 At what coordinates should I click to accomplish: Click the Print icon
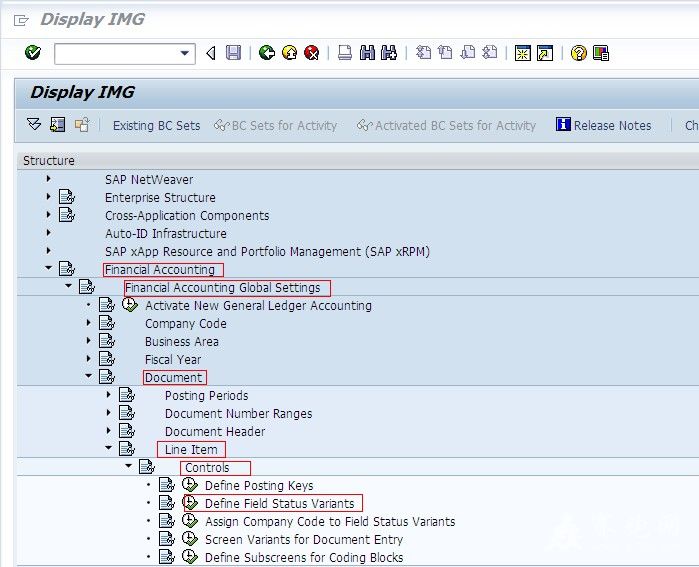(345, 53)
